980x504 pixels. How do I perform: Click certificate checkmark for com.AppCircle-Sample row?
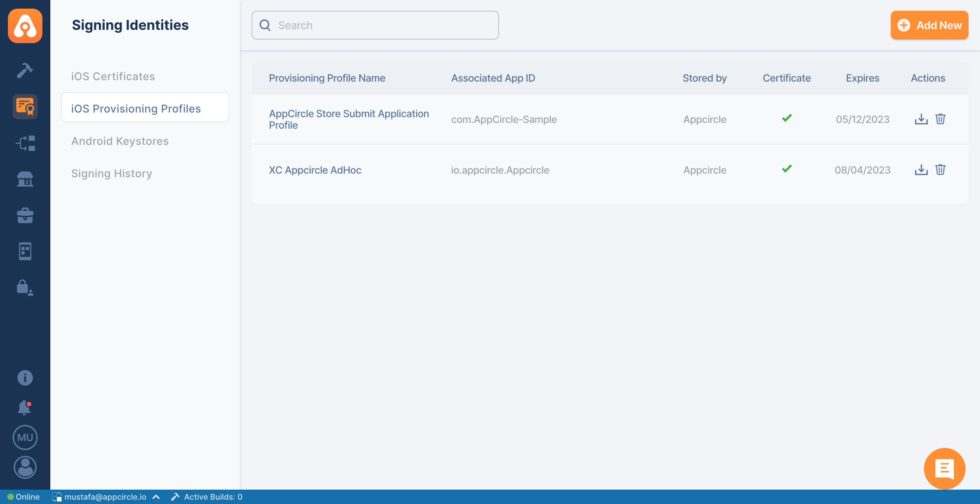point(786,118)
